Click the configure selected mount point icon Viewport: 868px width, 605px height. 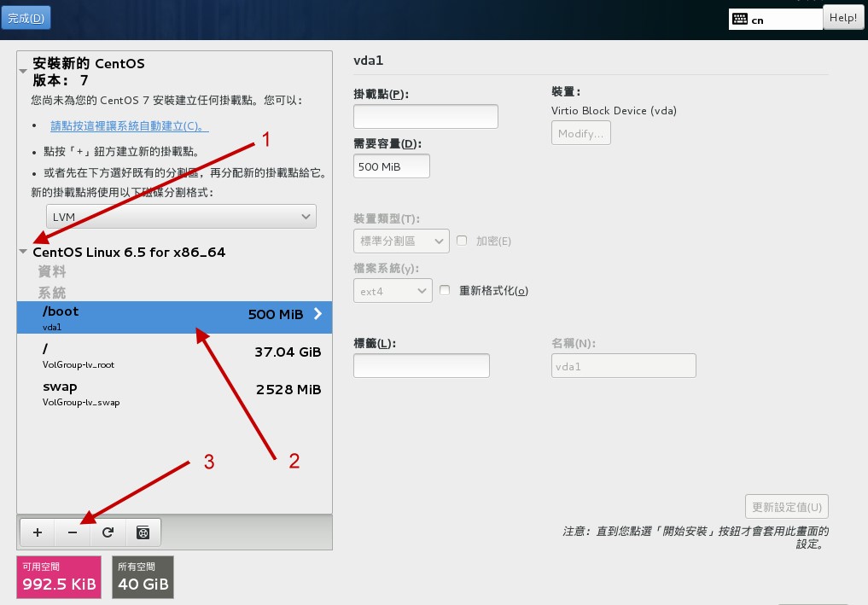143,532
